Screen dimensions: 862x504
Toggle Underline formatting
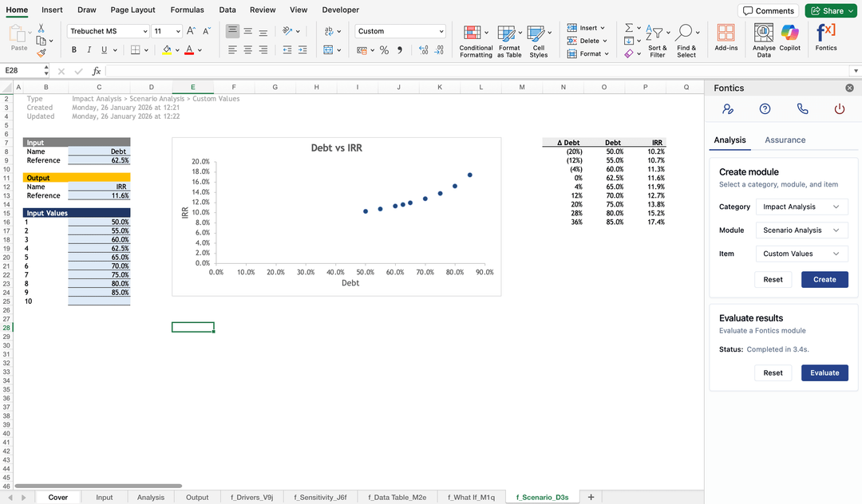click(x=104, y=50)
